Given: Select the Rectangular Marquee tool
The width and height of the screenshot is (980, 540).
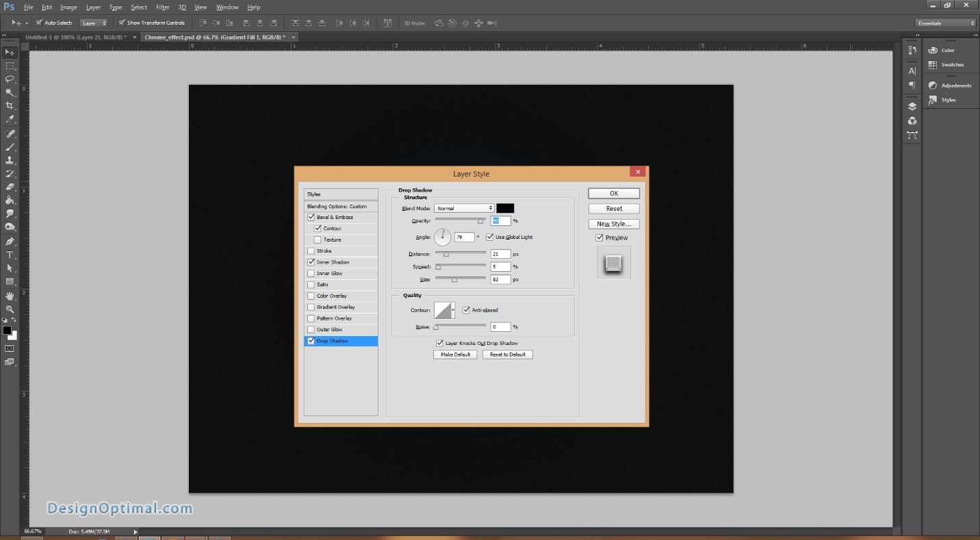Looking at the screenshot, I should (10, 66).
